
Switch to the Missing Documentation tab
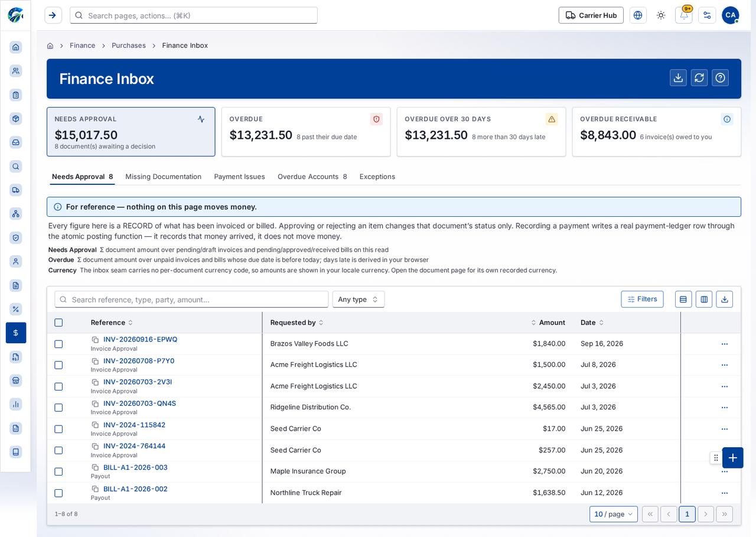[163, 177]
